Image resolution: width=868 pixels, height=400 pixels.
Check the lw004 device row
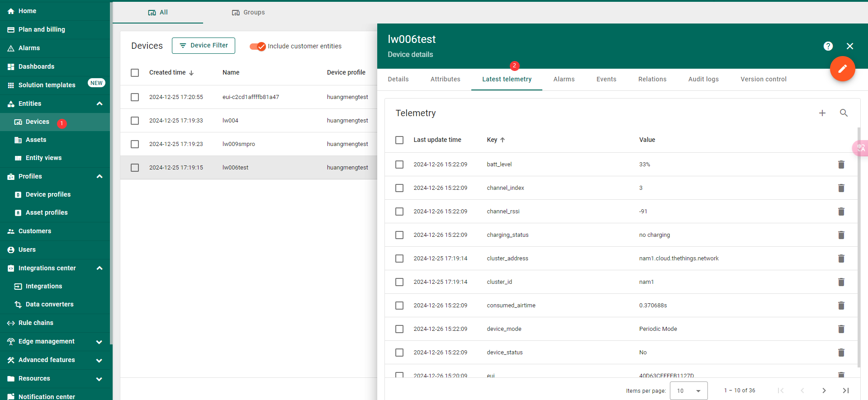[135, 121]
